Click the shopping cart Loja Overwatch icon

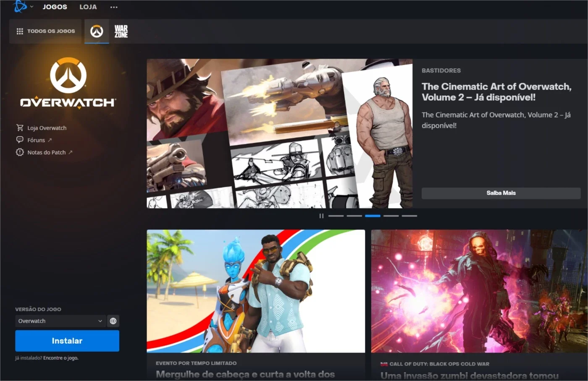click(x=20, y=128)
